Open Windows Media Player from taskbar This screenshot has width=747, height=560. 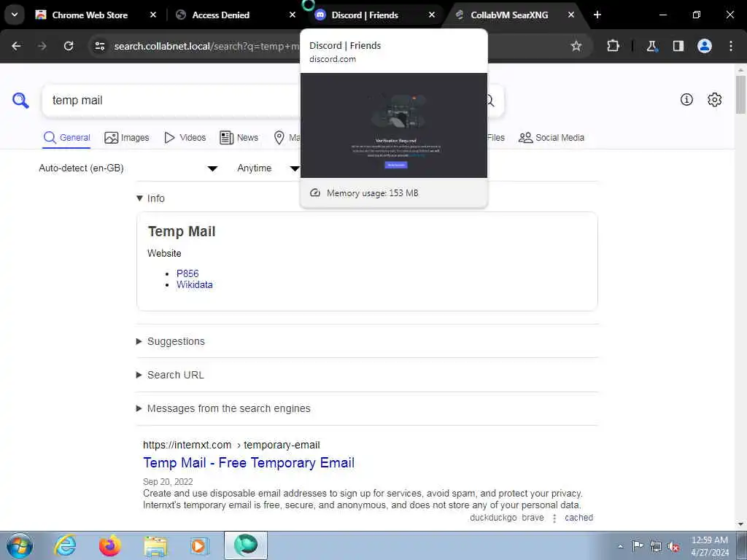200,545
